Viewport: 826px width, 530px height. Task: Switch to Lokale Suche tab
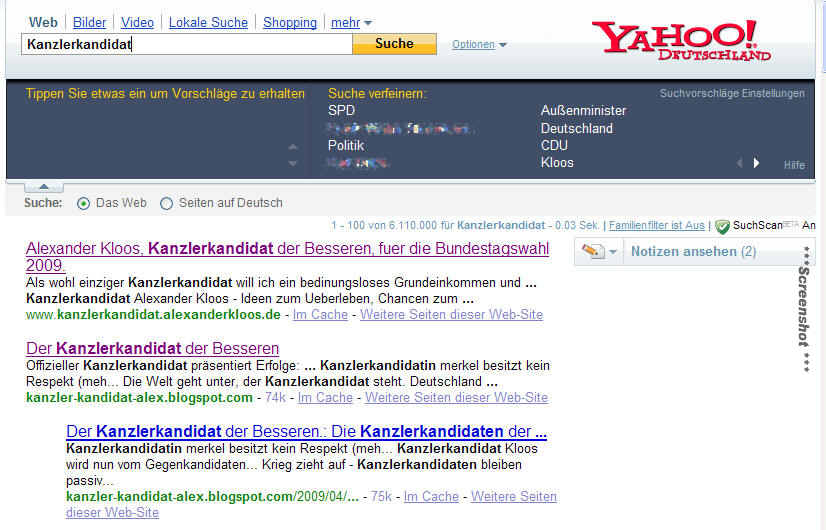208,23
